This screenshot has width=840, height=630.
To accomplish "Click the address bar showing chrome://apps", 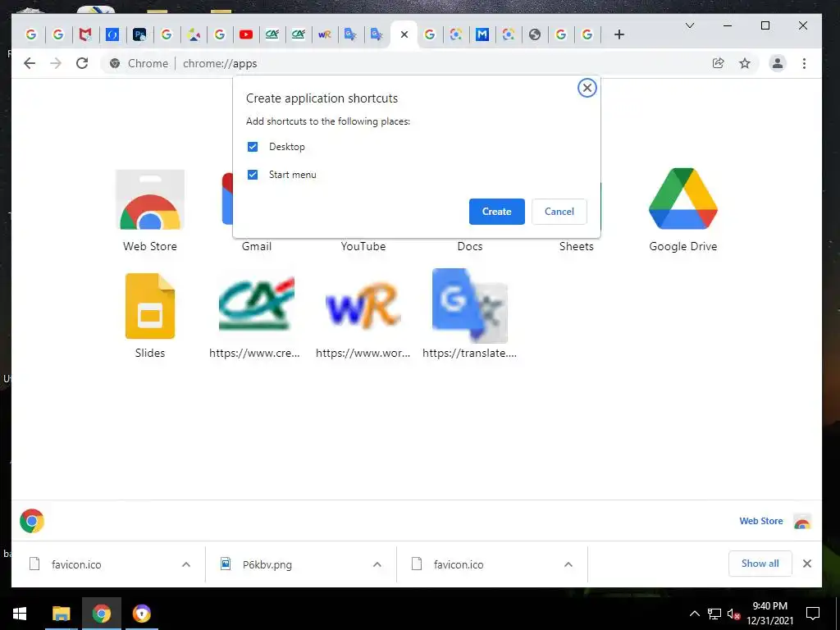I will tap(428, 63).
